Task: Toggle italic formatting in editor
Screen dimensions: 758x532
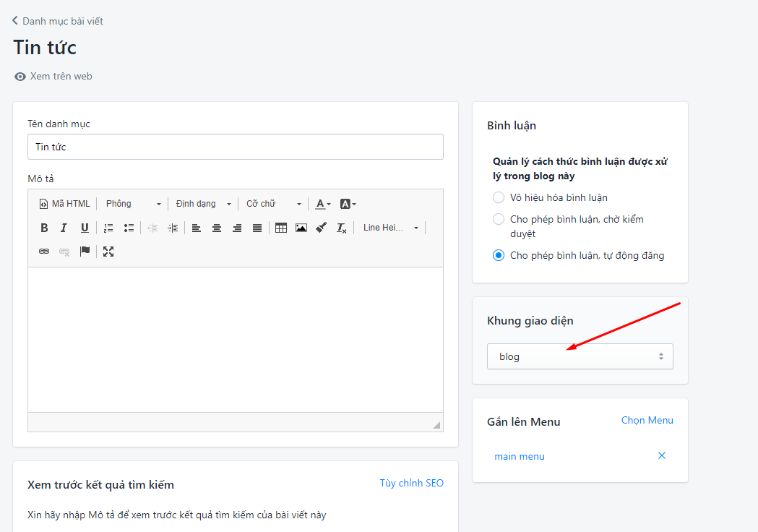Action: pyautogui.click(x=64, y=228)
